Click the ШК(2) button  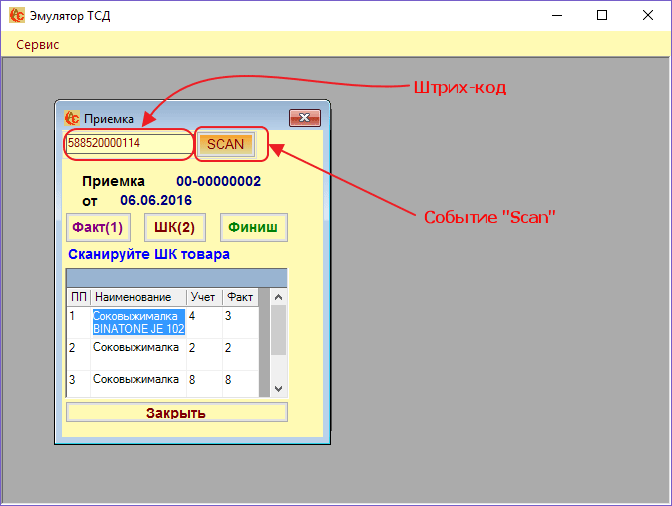point(174,227)
